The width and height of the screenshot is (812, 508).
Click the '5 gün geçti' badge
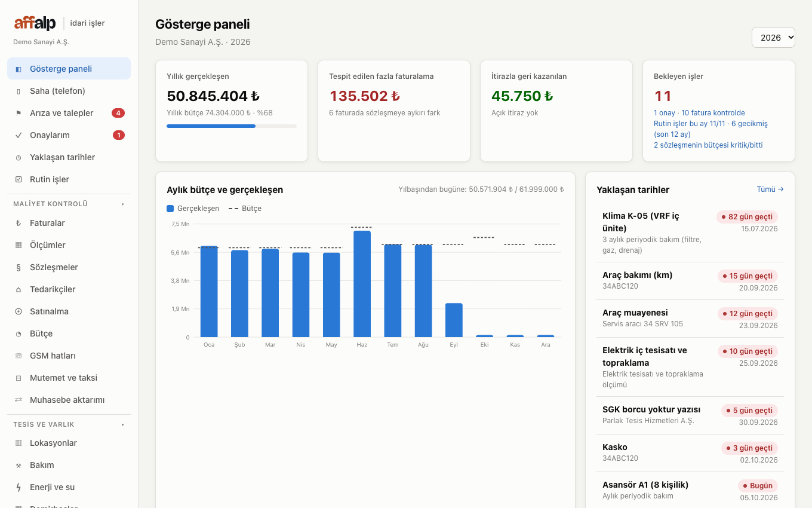click(749, 411)
